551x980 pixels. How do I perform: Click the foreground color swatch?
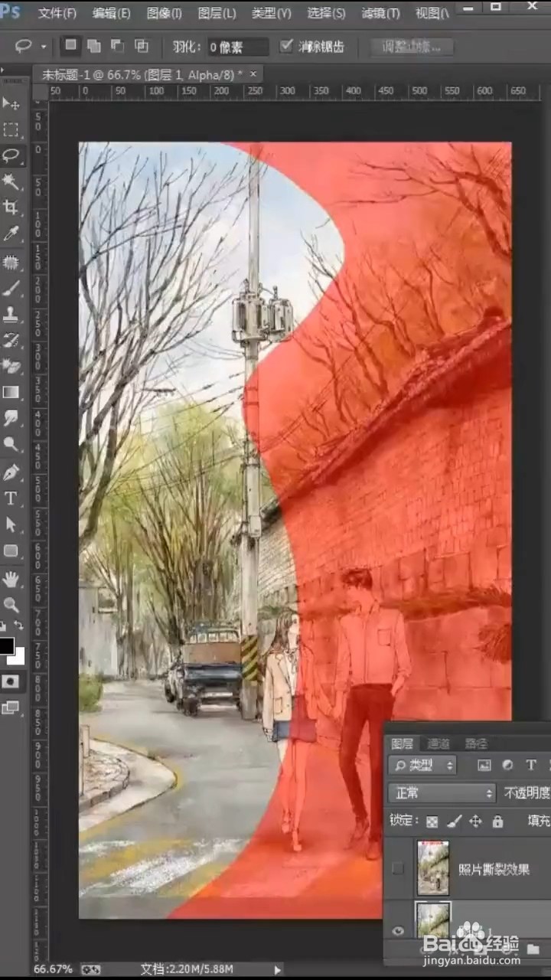click(6, 645)
